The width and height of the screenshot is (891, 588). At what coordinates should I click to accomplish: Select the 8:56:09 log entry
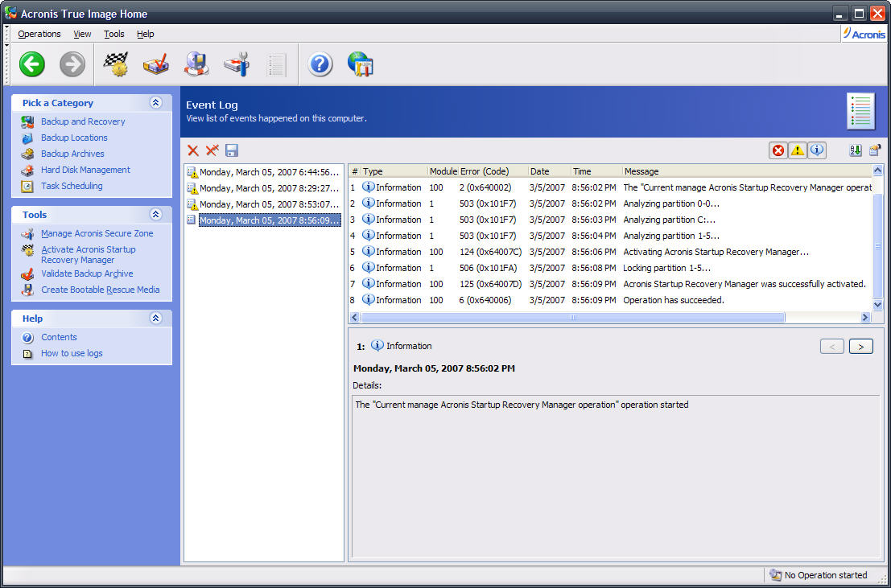click(264, 220)
